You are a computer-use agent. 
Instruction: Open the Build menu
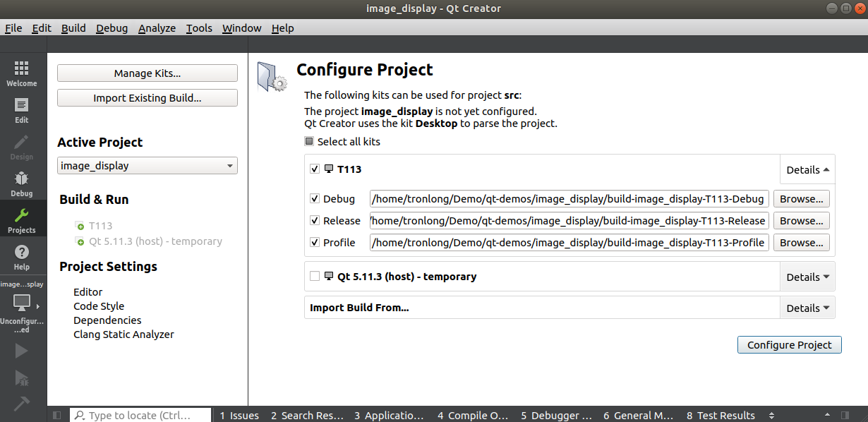tap(73, 28)
